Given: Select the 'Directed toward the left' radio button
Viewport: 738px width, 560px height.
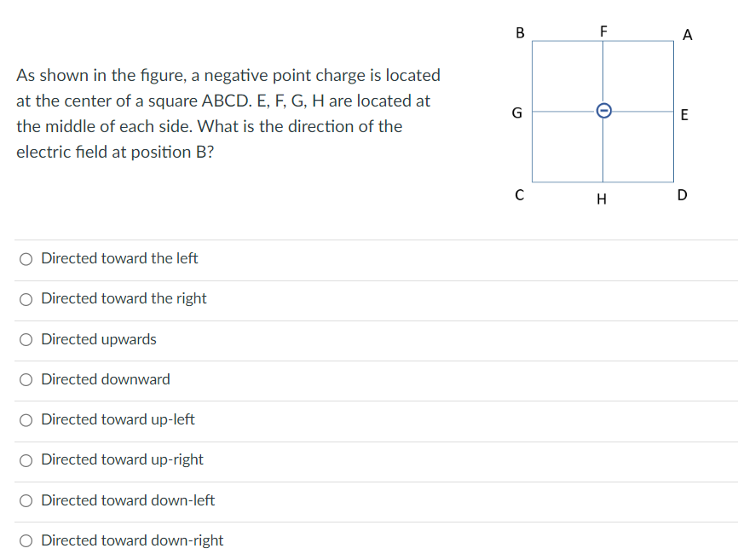Looking at the screenshot, I should (x=26, y=258).
